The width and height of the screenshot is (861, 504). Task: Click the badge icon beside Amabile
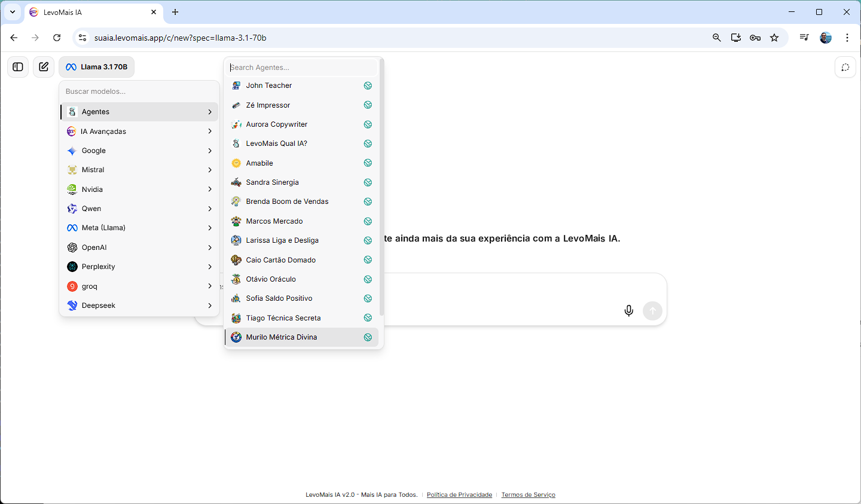368,163
